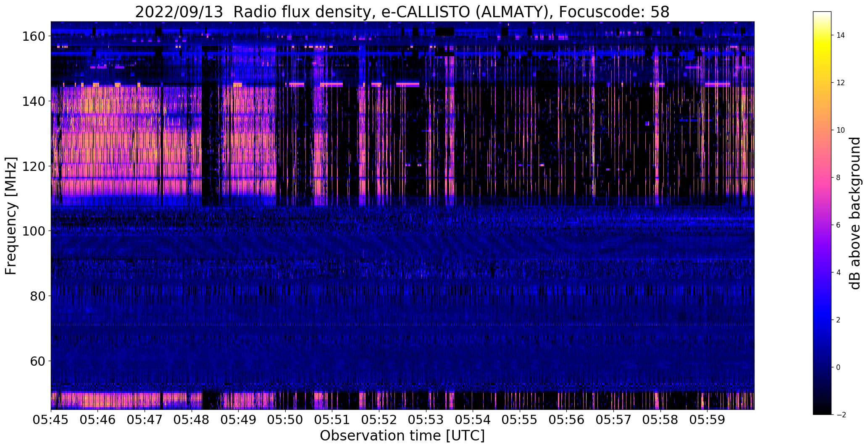Image resolution: width=868 pixels, height=448 pixels.
Task: Click the colorbar tick label 8
Action: (x=839, y=178)
